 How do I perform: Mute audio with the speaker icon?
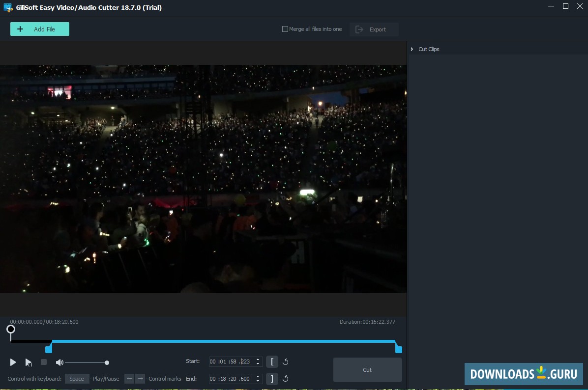point(59,362)
